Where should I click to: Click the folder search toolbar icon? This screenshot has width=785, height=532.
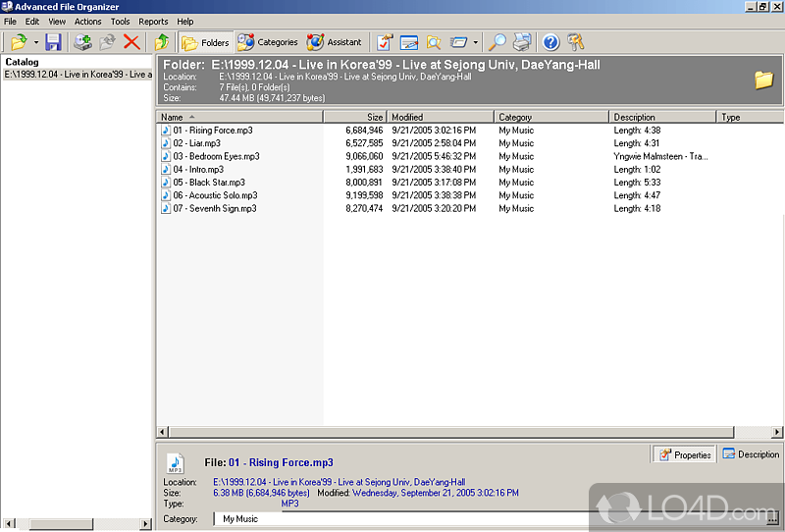434,42
